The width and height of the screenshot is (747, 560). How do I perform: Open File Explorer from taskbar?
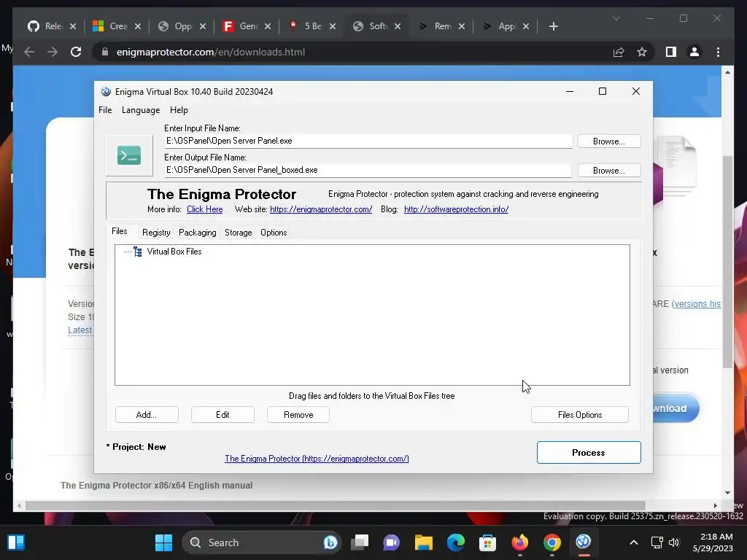[423, 542]
